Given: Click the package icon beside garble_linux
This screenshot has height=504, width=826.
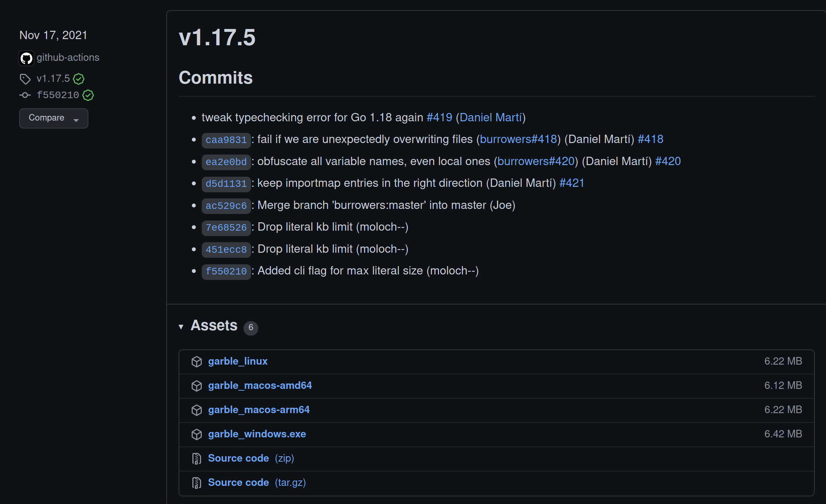Looking at the screenshot, I should tap(197, 361).
